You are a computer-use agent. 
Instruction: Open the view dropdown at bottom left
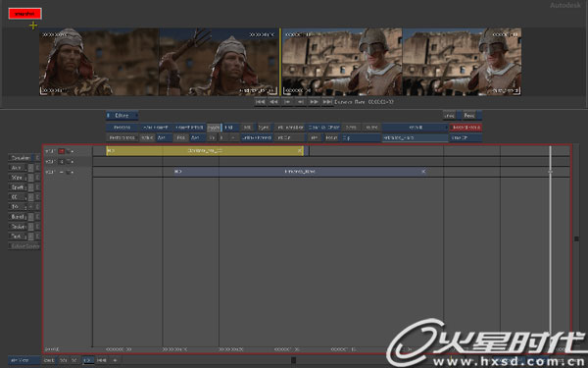tap(24, 360)
